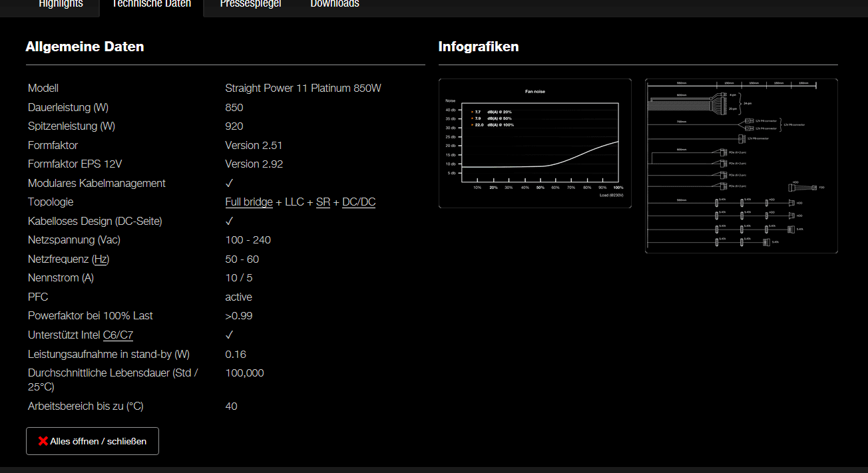Click the Alles öffnen / schließen button
Screen dimensions: 868x473
coord(93,441)
